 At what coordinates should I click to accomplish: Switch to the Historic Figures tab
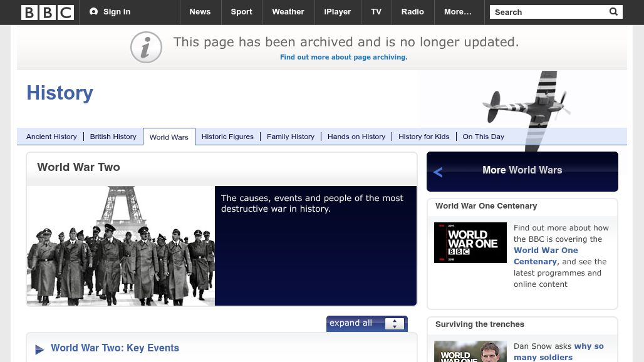(227, 137)
